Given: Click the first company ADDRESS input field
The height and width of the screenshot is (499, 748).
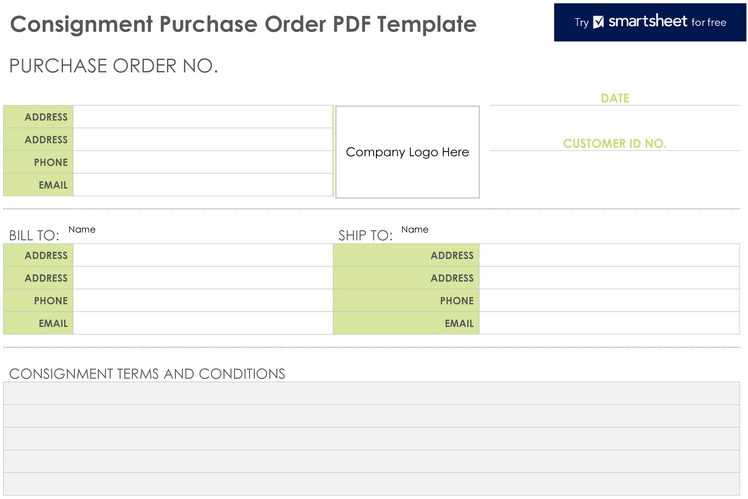Looking at the screenshot, I should pyautogui.click(x=203, y=117).
